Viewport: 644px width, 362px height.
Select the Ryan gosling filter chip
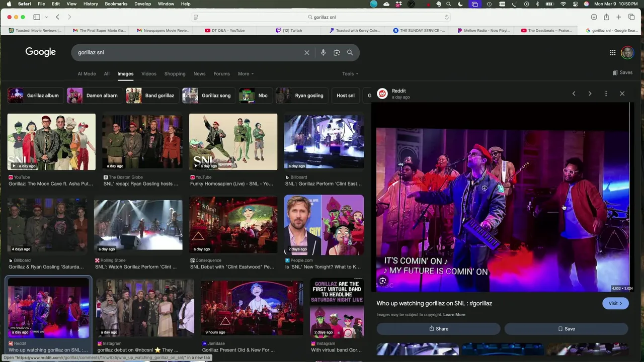point(301,96)
